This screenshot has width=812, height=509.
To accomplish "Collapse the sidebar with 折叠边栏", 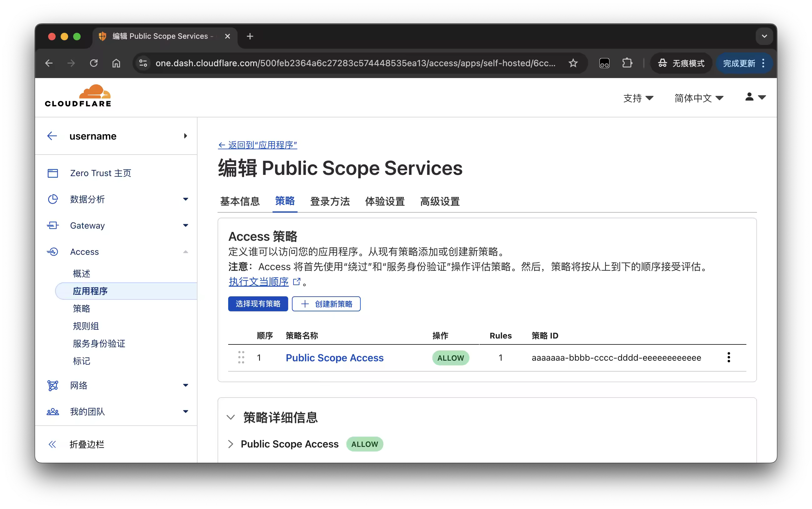I will [x=76, y=444].
